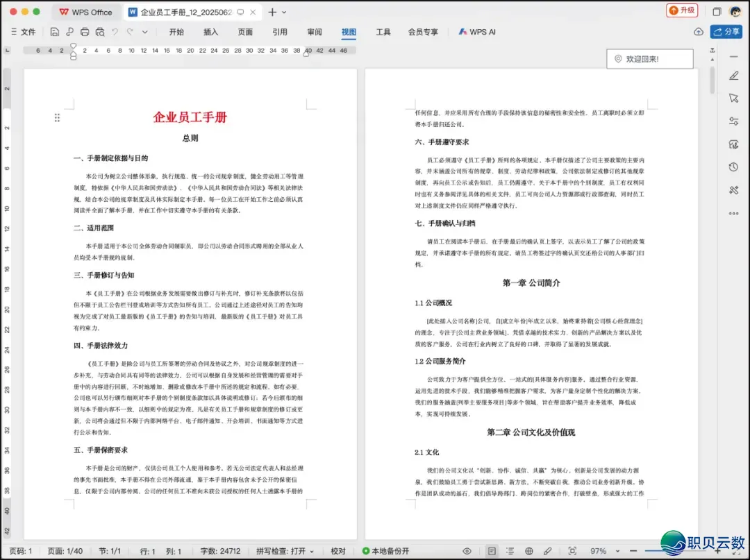Open the 会员专享 tab

tap(423, 32)
